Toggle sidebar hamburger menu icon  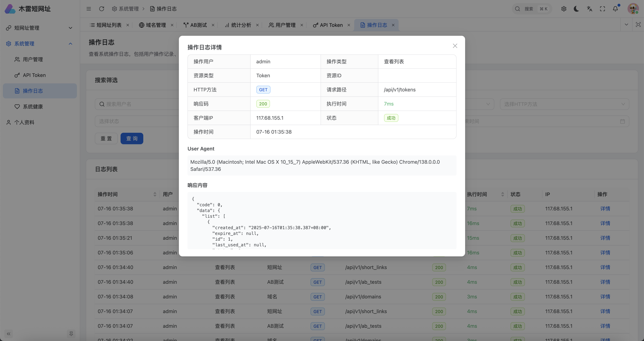pos(89,9)
